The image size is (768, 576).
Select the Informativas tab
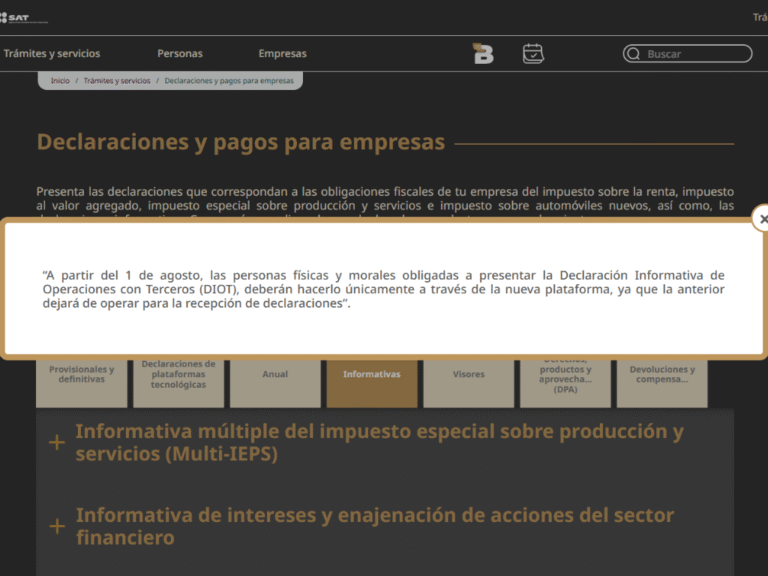click(x=372, y=375)
